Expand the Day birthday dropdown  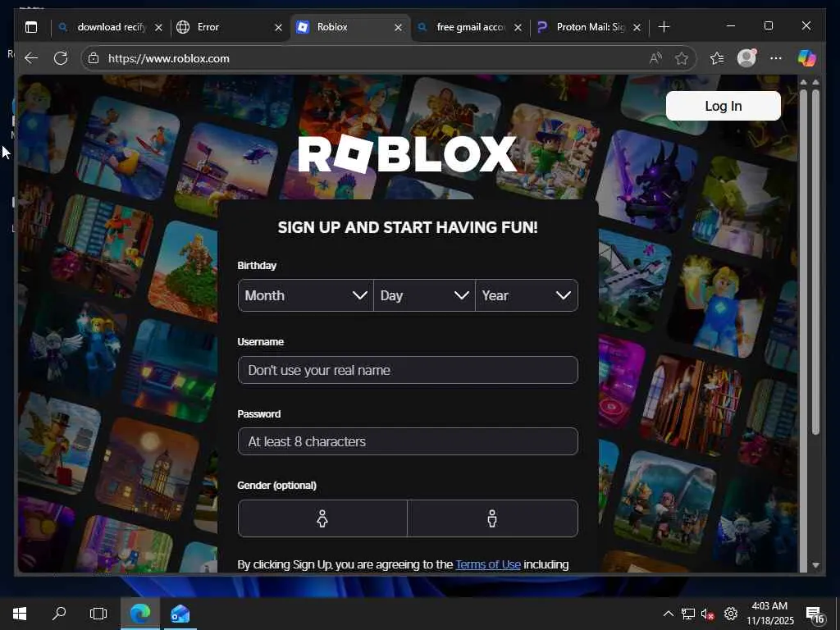click(x=424, y=295)
